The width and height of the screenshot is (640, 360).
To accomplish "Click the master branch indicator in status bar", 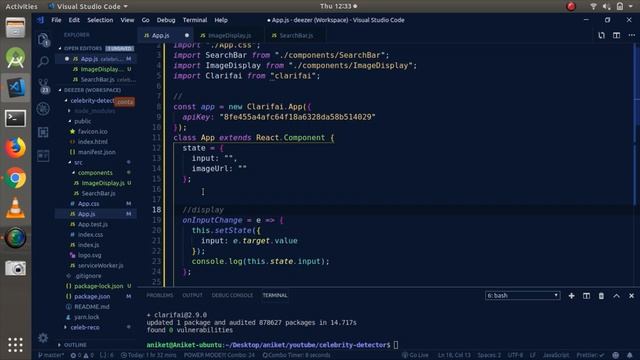I will [51, 356].
